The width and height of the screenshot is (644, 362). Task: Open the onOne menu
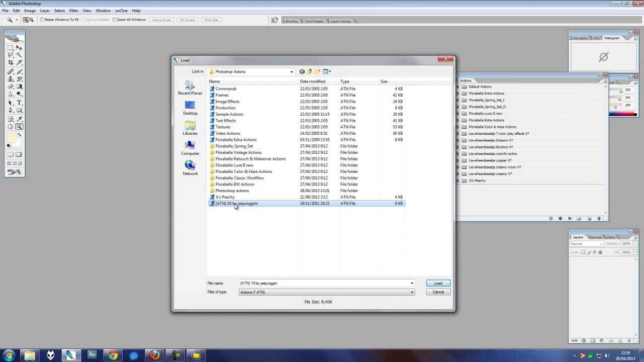pyautogui.click(x=121, y=11)
